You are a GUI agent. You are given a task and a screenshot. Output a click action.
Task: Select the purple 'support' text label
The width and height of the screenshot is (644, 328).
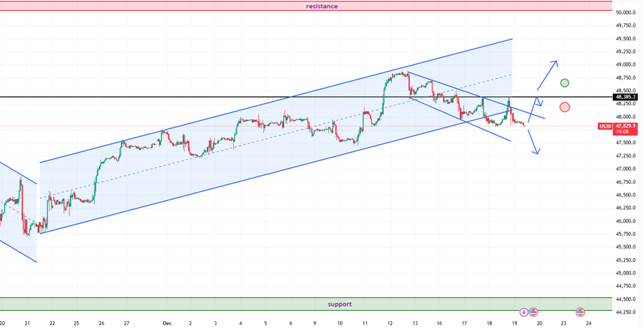point(339,304)
